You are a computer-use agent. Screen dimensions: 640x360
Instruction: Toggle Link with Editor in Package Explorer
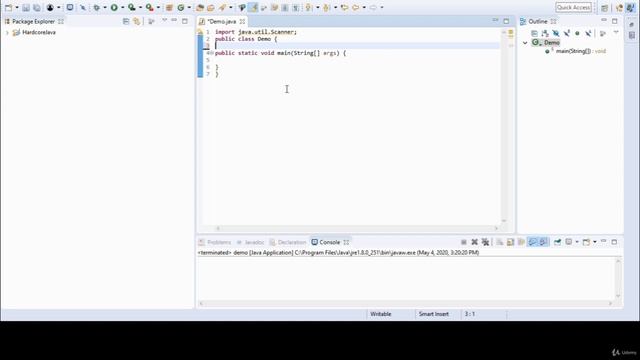click(x=137, y=21)
